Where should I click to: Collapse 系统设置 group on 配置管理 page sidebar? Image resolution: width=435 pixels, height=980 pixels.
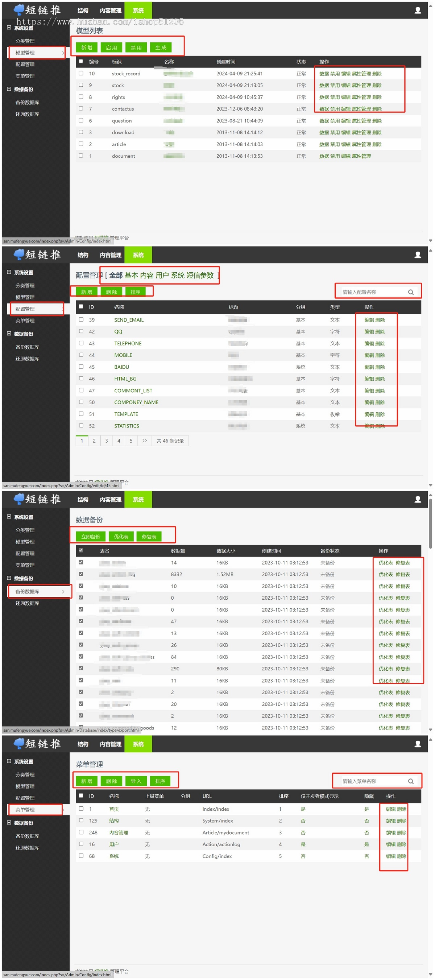9,272
